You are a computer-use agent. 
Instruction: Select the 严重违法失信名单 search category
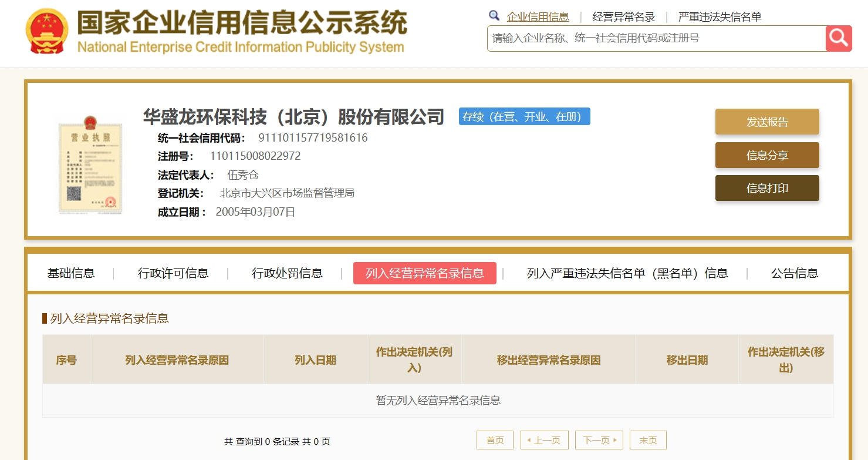point(720,17)
